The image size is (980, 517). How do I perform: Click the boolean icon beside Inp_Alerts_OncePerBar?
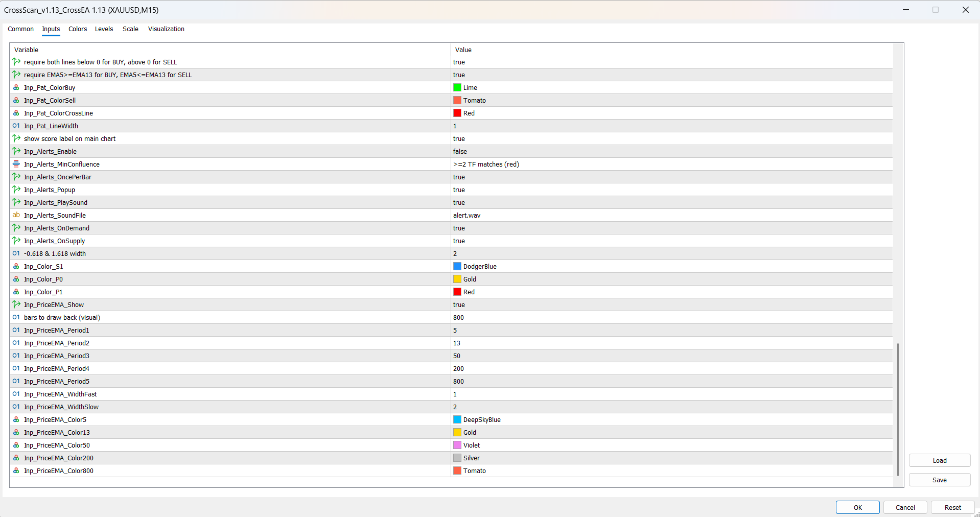16,177
